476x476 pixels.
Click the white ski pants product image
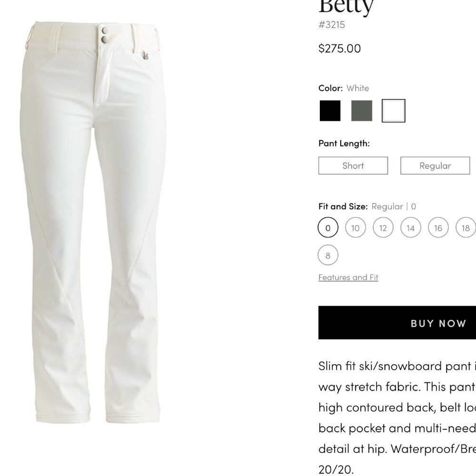point(93,222)
